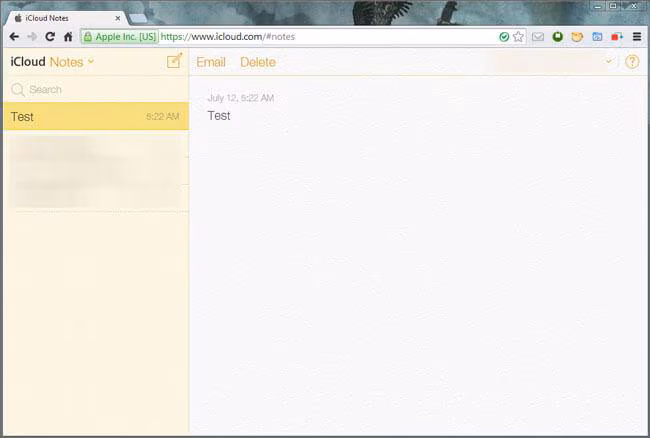Bookmark this page with the star icon
650x438 pixels.
click(518, 37)
